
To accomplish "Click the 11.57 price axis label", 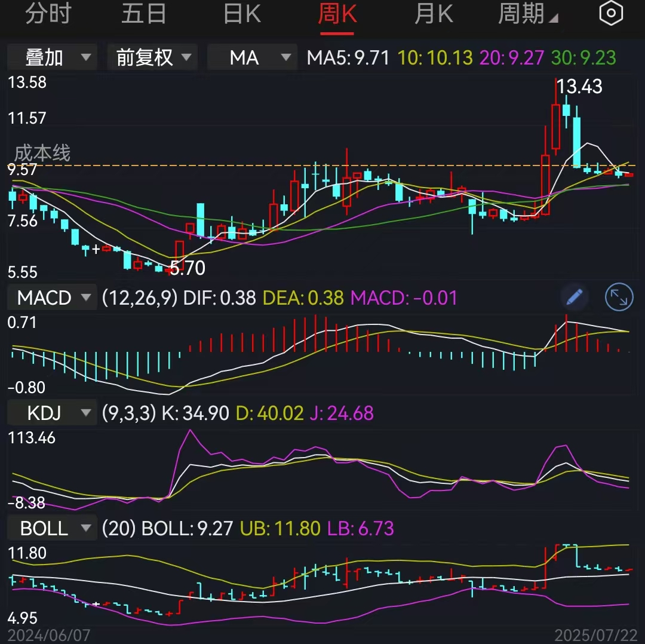I will (27, 118).
